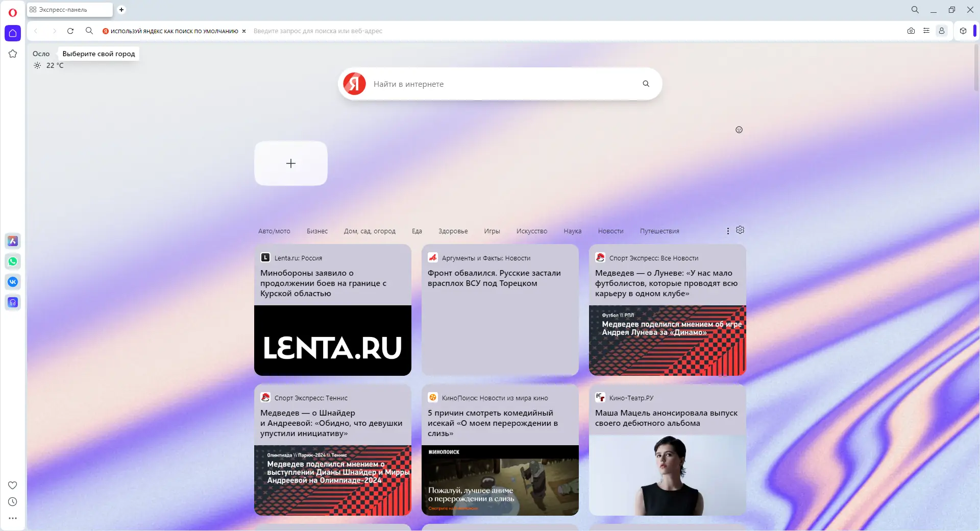Add a site with the plus tile
This screenshot has height=531, width=980.
pos(291,163)
